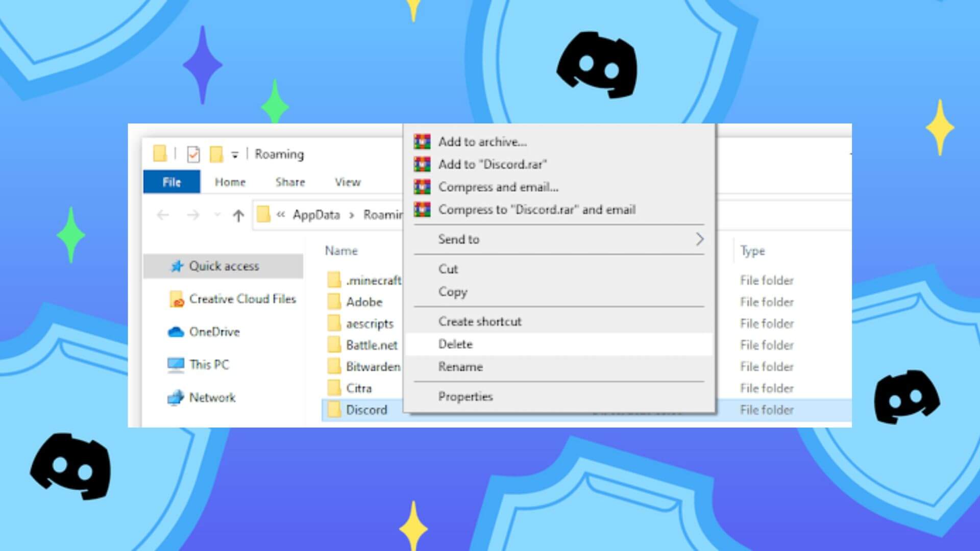Click the address bar folder icon
The width and height of the screenshot is (980, 551).
263,214
